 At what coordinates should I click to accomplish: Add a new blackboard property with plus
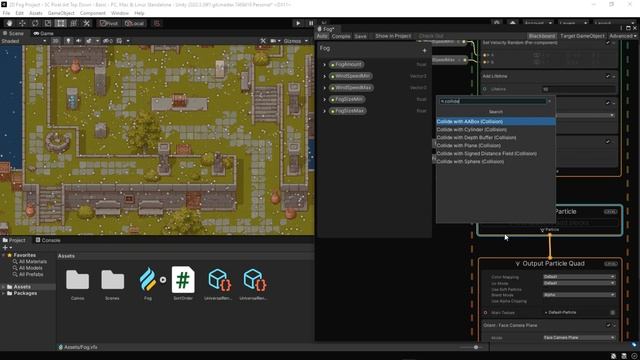(x=424, y=51)
